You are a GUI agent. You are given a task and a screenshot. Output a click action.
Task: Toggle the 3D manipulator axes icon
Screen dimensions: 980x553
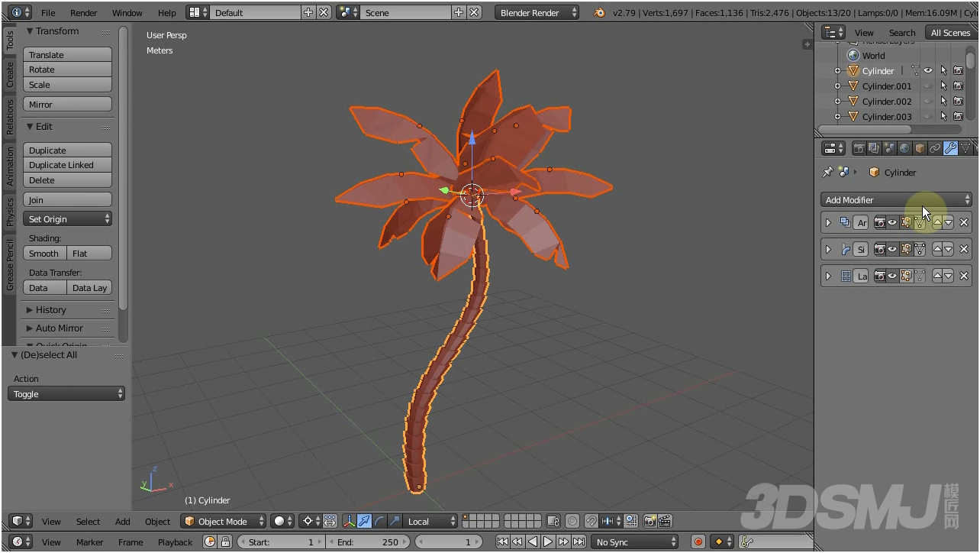click(x=350, y=522)
